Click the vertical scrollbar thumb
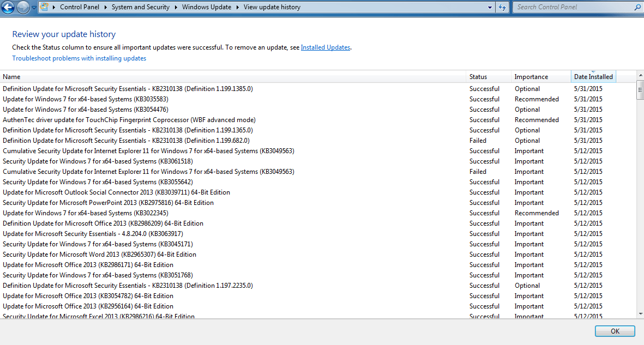 coord(640,90)
